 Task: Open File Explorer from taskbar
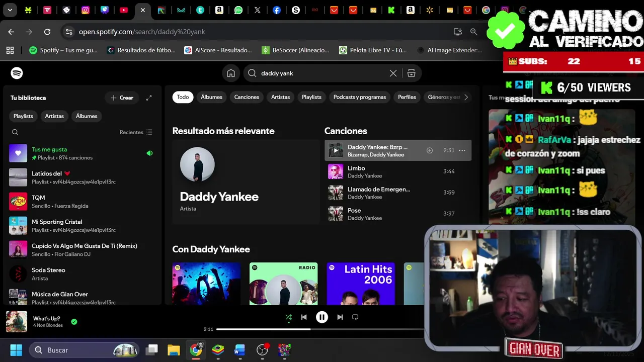click(x=174, y=350)
